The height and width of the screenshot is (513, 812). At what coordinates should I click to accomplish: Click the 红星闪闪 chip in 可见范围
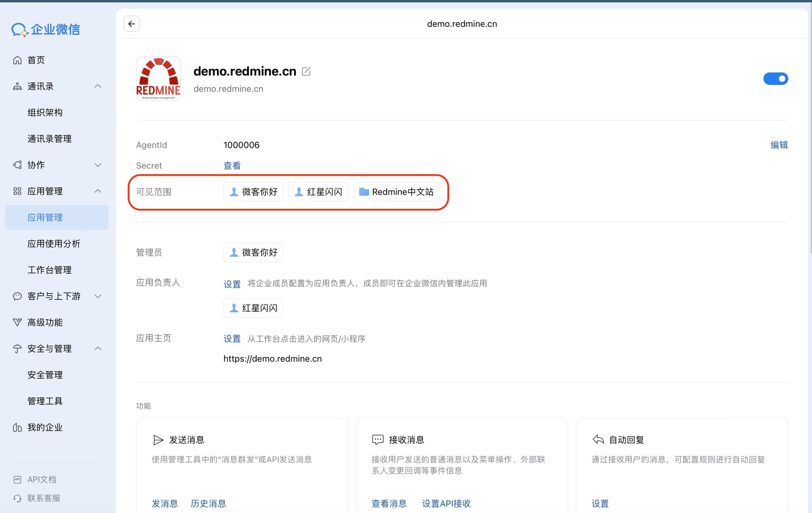[318, 192]
